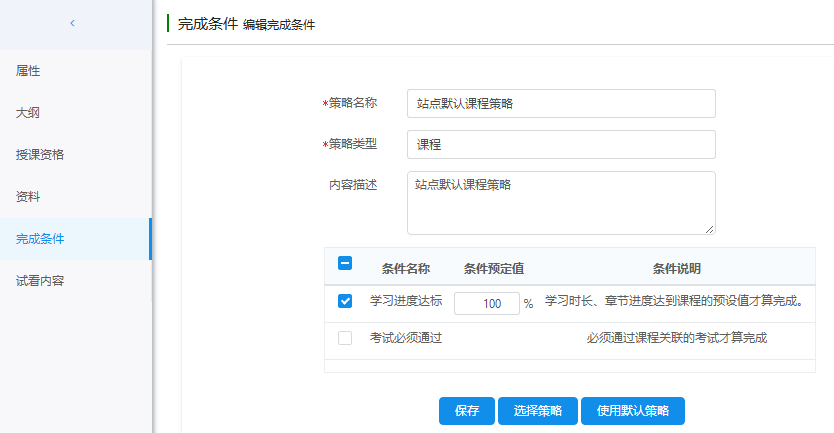Open the 属性 sidebar section
This screenshot has height=433, width=834.
[29, 71]
